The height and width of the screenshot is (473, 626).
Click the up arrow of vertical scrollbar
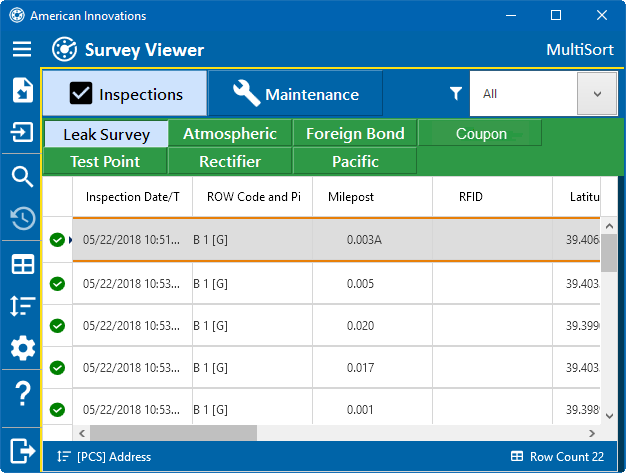pos(609,226)
